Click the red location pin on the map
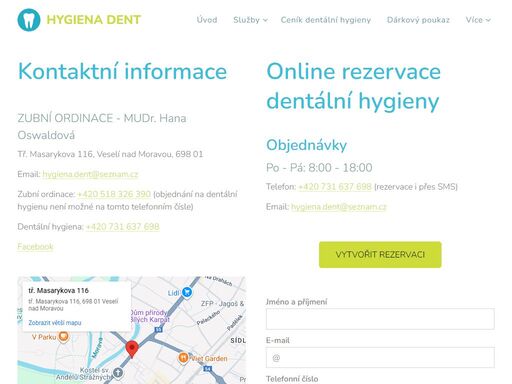This screenshot has height=384, width=512. click(132, 349)
